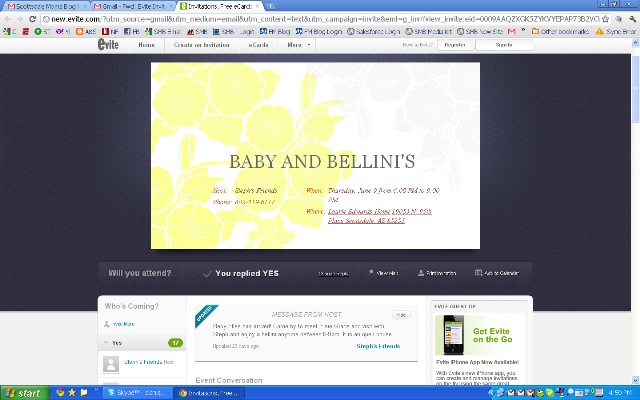Click the View Map pin icon
This screenshot has width=640, height=400.
371,273
